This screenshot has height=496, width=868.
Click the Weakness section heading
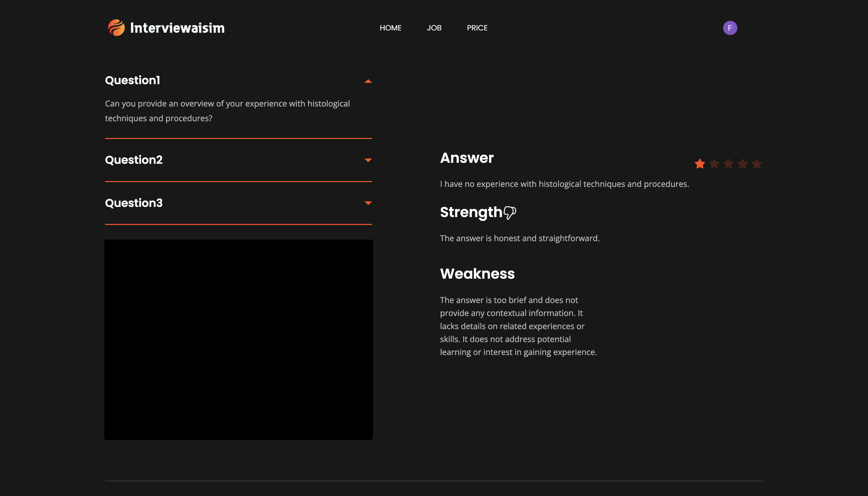point(477,274)
